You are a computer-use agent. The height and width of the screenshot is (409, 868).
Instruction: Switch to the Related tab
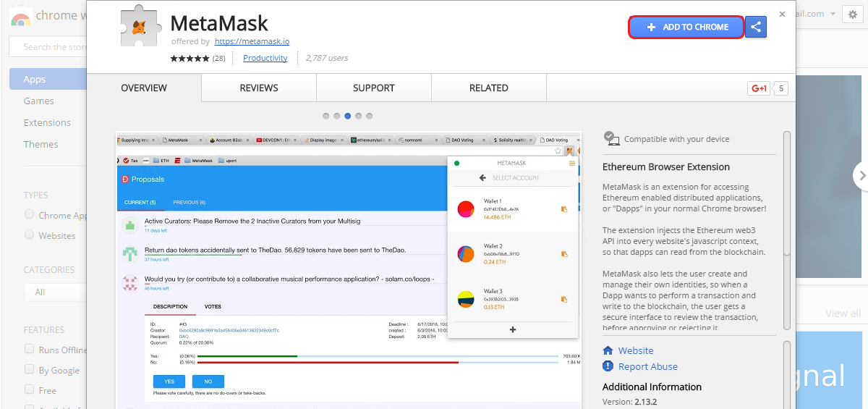pyautogui.click(x=489, y=88)
